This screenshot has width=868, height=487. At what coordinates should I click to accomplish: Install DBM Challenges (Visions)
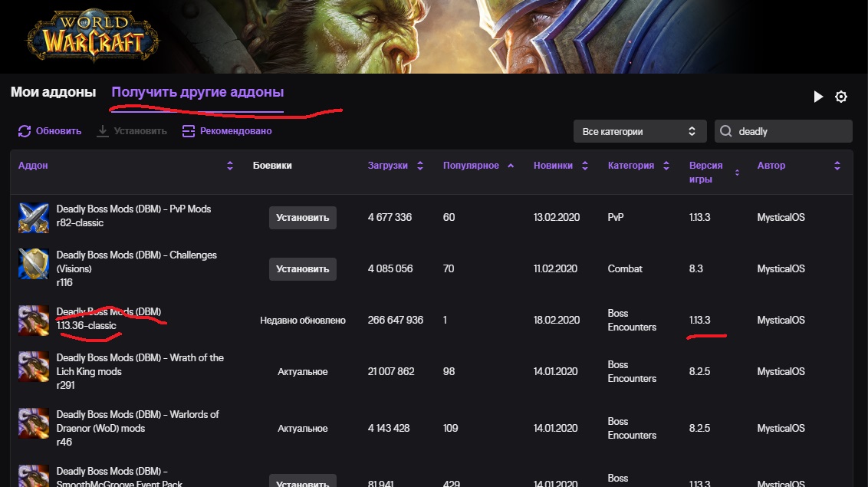tap(303, 269)
